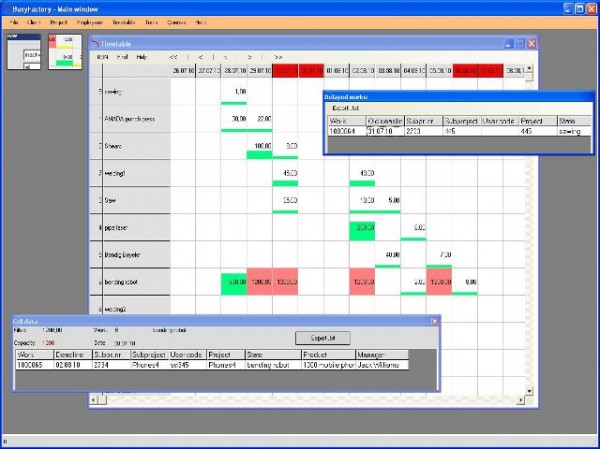The height and width of the screenshot is (449, 600).
Task: Click Timetable vertical scrollbar down arrow
Action: tap(529, 391)
